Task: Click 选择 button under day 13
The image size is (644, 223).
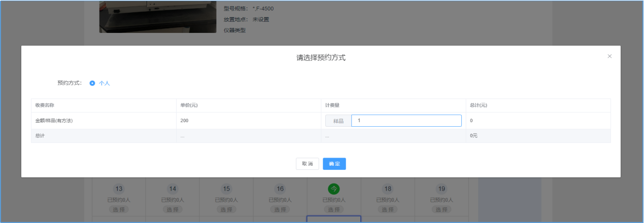Action: coord(119,209)
